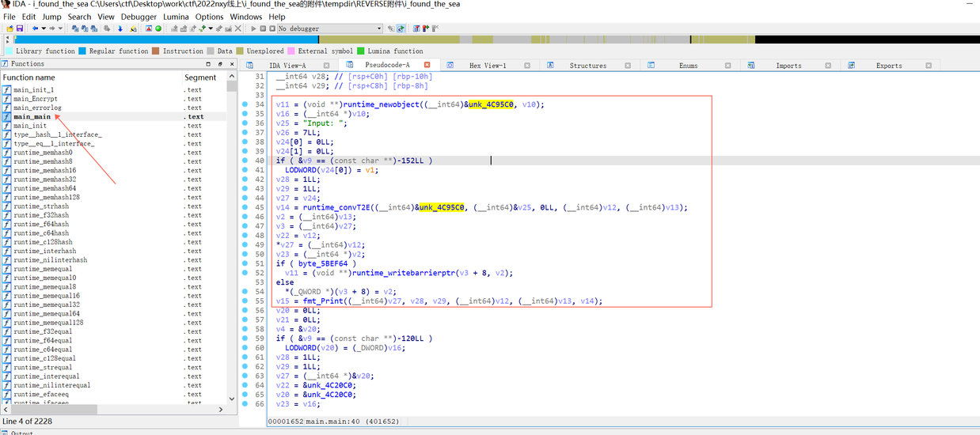Toggle breakpoint dot at line 63

click(245, 376)
